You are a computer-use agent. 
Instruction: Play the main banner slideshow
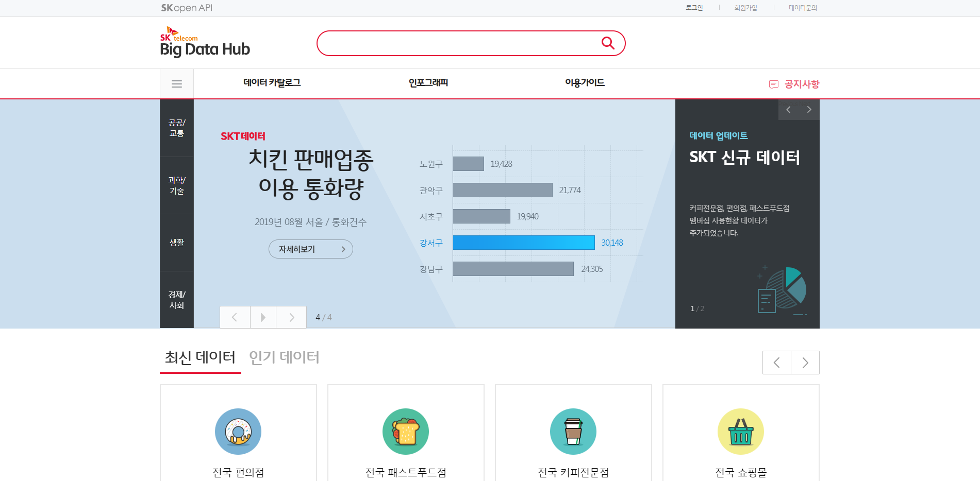pos(263,317)
